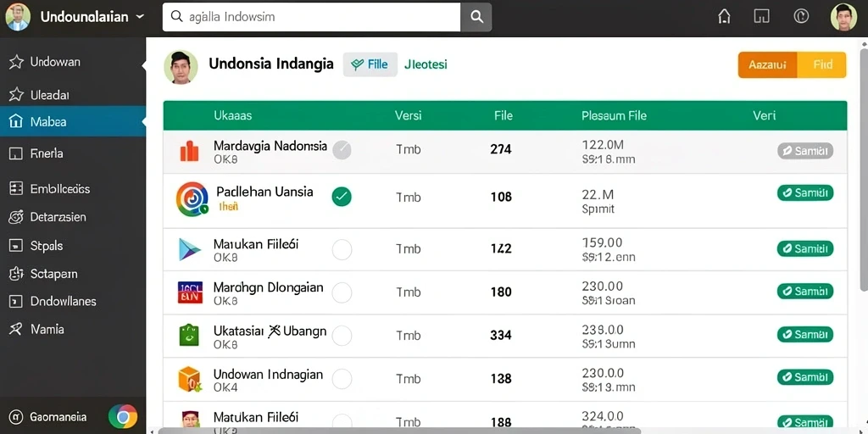
Task: Click the play triangle icon of Matukan File6i
Action: pyautogui.click(x=189, y=249)
